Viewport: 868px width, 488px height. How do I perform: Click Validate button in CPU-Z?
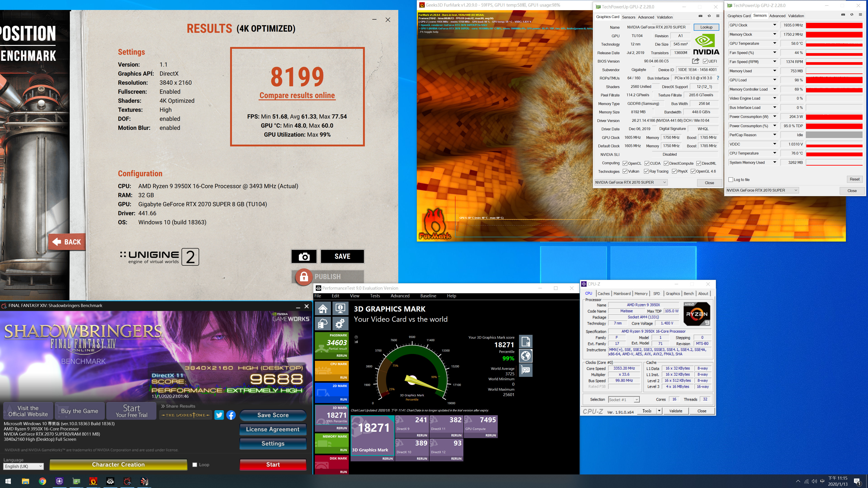pos(675,411)
